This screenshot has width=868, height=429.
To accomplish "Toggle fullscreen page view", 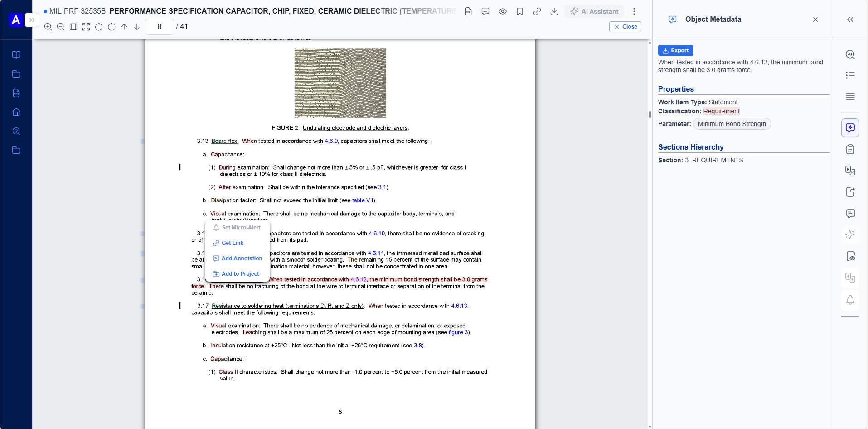I will tap(86, 27).
